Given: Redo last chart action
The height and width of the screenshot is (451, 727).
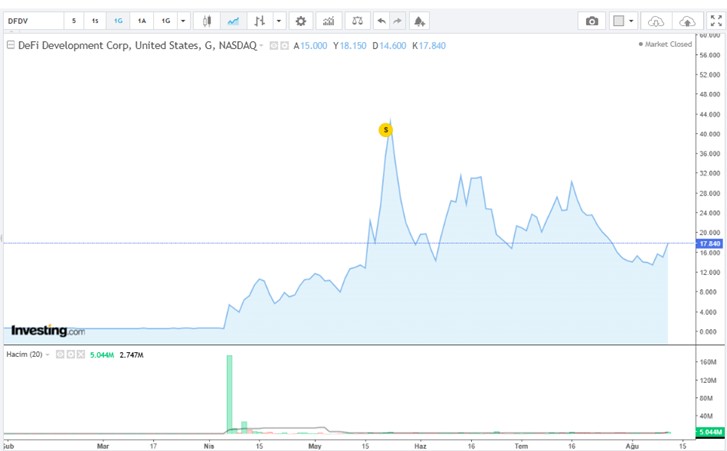Looking at the screenshot, I should (x=397, y=21).
